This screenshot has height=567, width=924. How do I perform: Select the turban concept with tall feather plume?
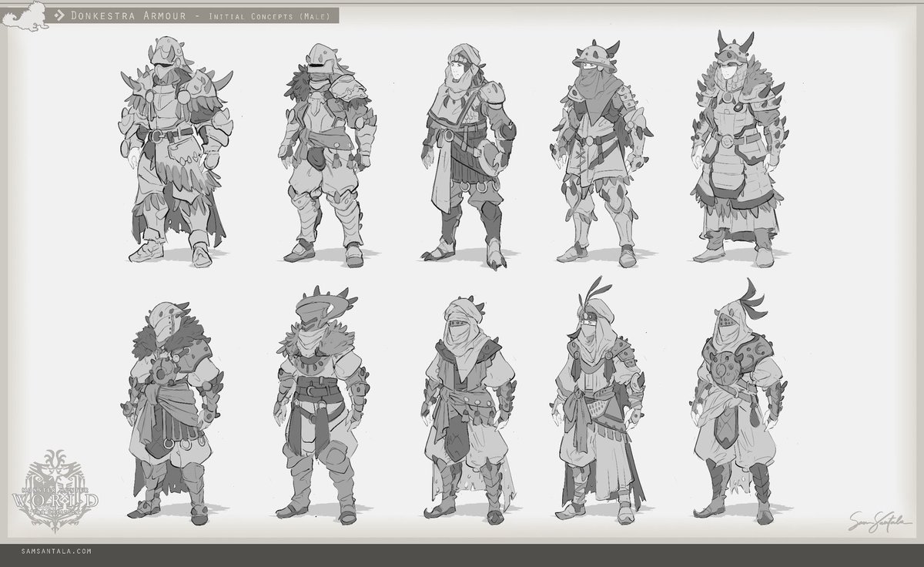pos(598,402)
